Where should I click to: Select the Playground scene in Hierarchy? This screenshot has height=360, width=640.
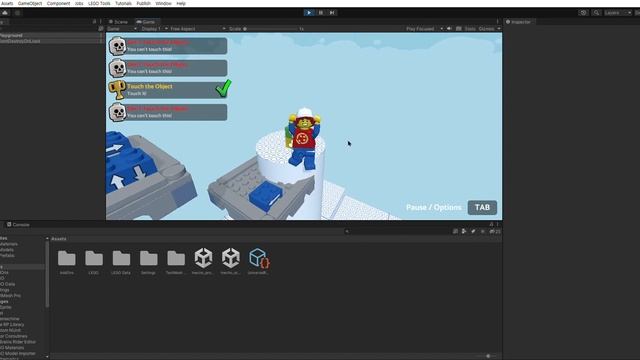(x=51, y=36)
